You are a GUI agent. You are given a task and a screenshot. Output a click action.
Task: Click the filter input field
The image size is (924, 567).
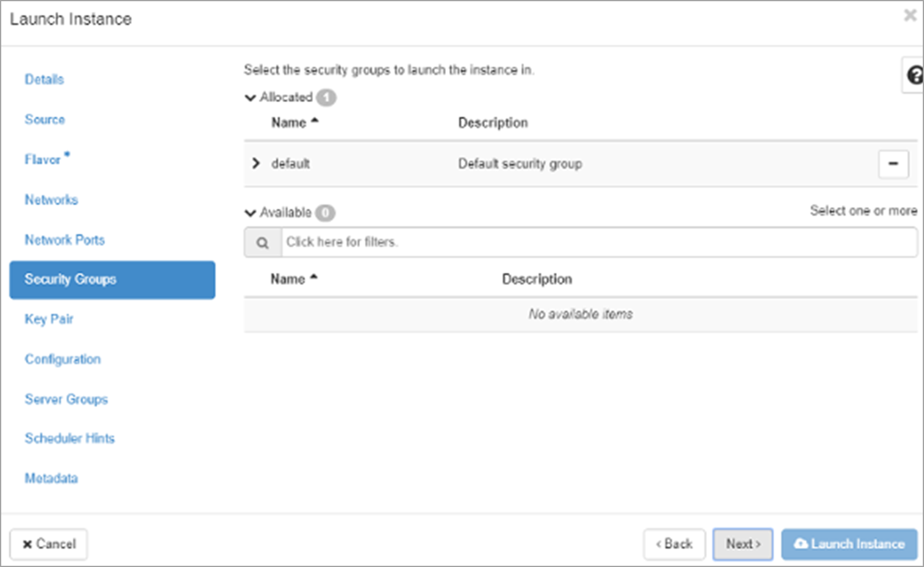click(598, 243)
